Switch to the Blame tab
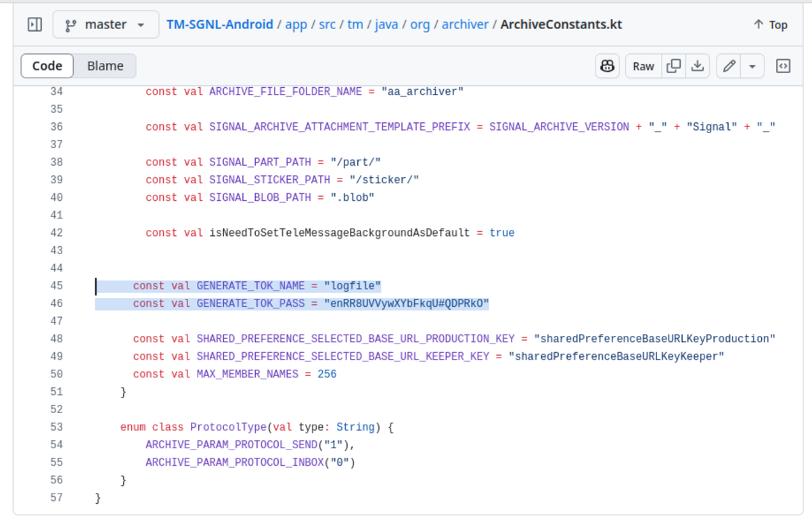Viewport: 812px width, 528px height. click(105, 66)
